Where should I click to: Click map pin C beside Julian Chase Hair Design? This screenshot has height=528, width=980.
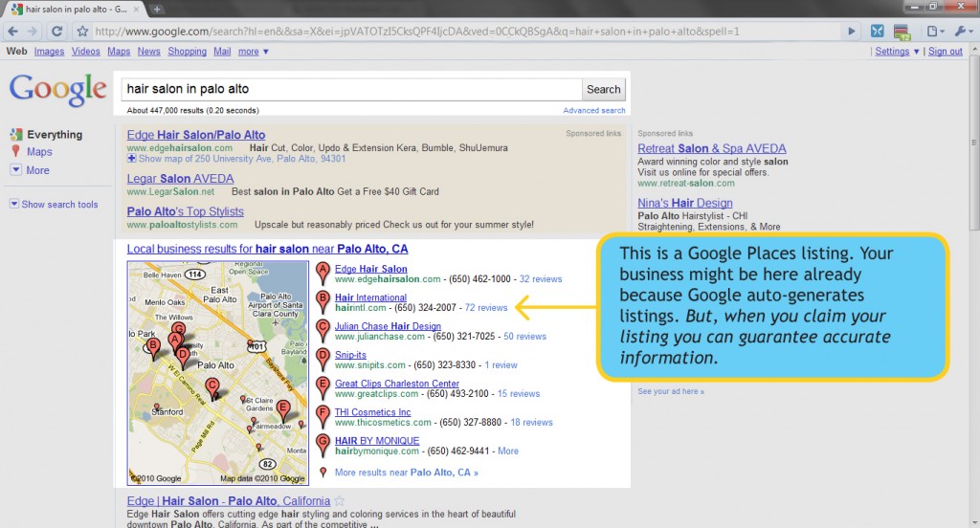[323, 331]
